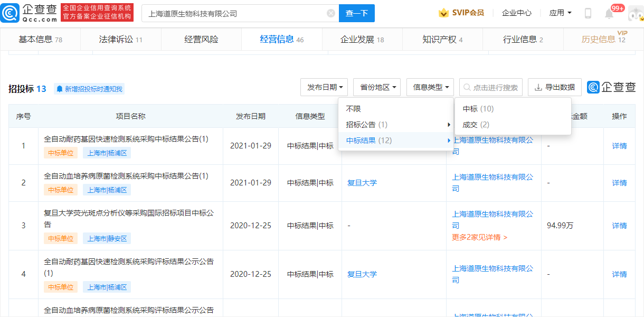Image resolution: width=644 pixels, height=317 pixels.
Task: Open 详情 for row 3
Action: pos(619,226)
